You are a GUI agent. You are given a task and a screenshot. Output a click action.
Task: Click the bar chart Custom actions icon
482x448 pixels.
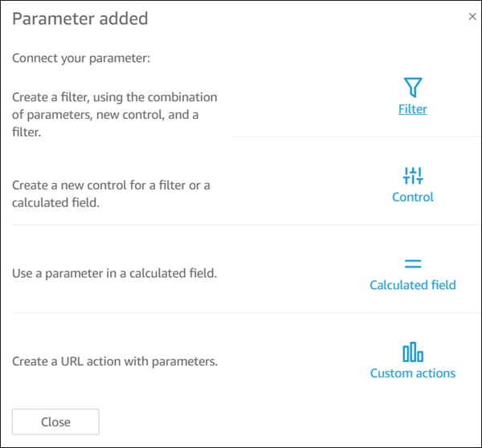(413, 352)
